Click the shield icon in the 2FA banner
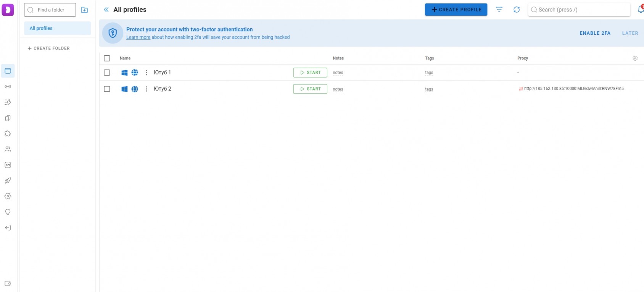This screenshot has height=292, width=644. tap(113, 33)
